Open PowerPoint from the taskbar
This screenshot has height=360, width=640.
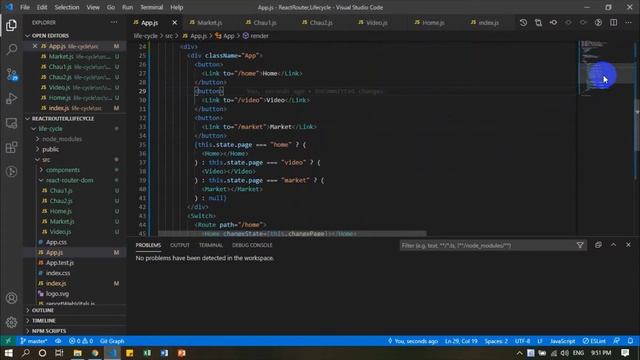pos(182,353)
